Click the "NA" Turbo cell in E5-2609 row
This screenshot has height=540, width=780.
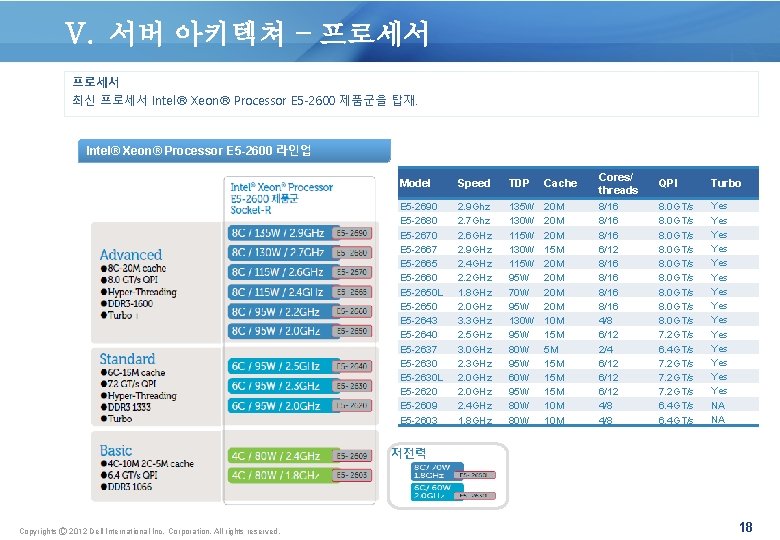[718, 406]
